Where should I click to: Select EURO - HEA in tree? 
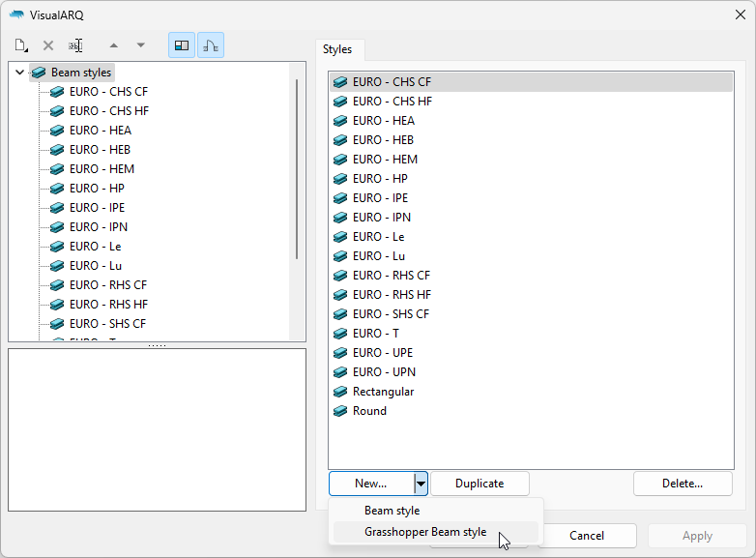click(x=101, y=131)
